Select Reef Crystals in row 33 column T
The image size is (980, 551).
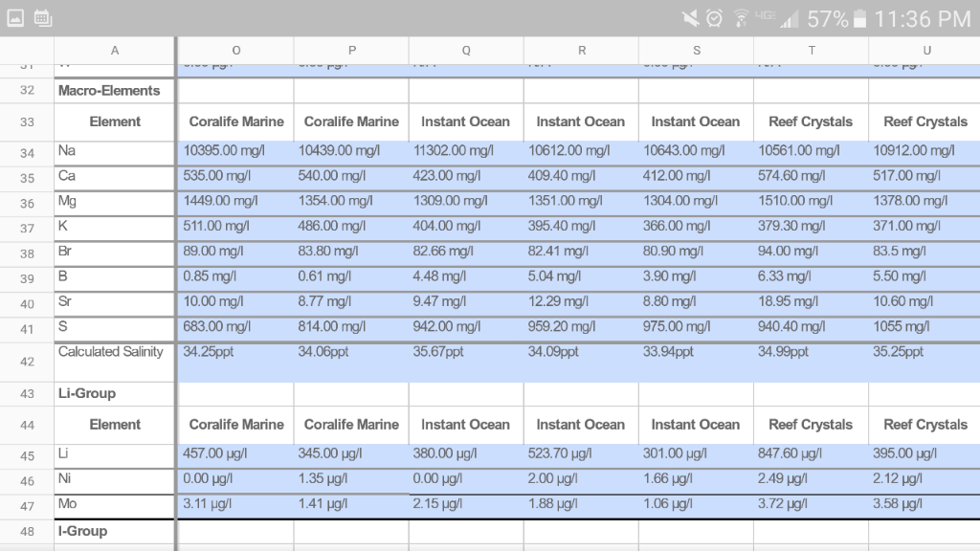(812, 121)
